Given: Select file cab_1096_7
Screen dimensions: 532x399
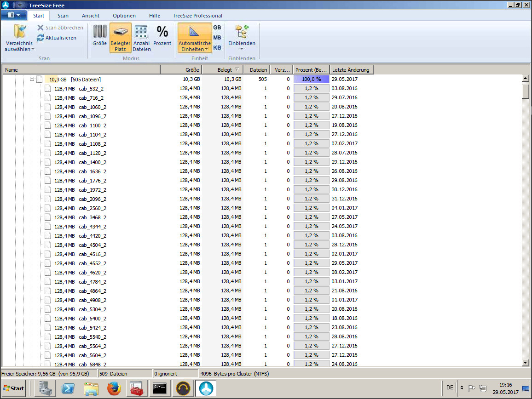Looking at the screenshot, I should tap(93, 116).
